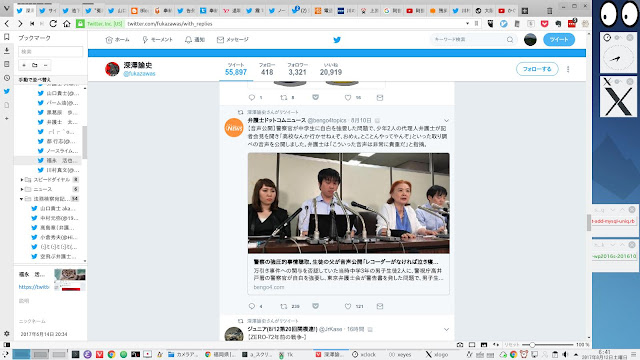The height and width of the screenshot is (360, 640).
Task: Open profile more-options three dots menu
Action: coord(568,69)
